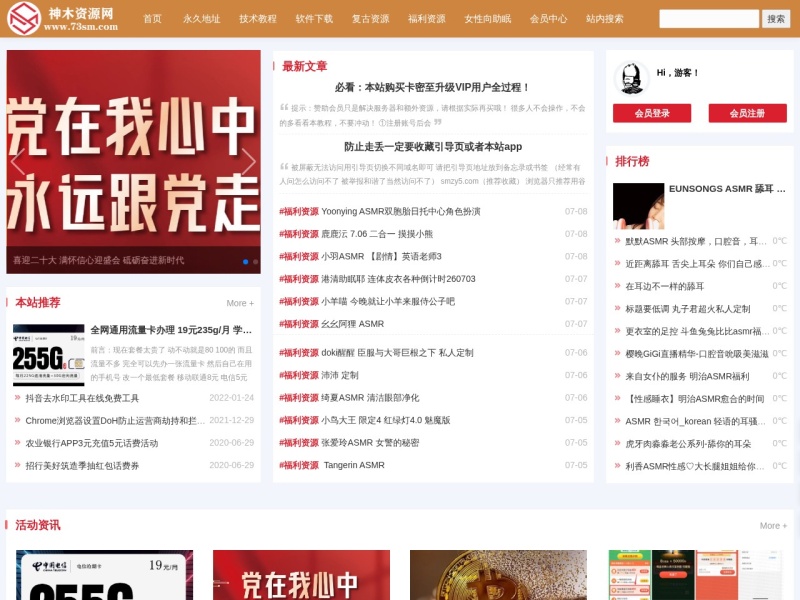800x600 pixels.
Task: Open ASMR korean 轻语的耳骚 ranking entry
Action: tap(695, 421)
